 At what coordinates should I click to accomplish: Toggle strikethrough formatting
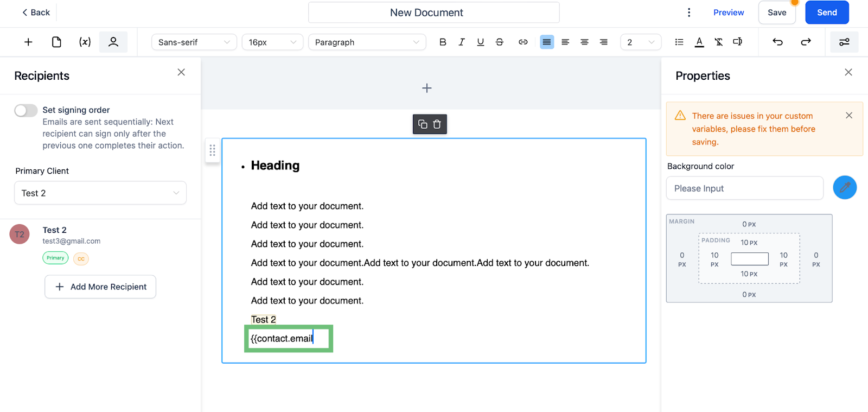pos(500,42)
